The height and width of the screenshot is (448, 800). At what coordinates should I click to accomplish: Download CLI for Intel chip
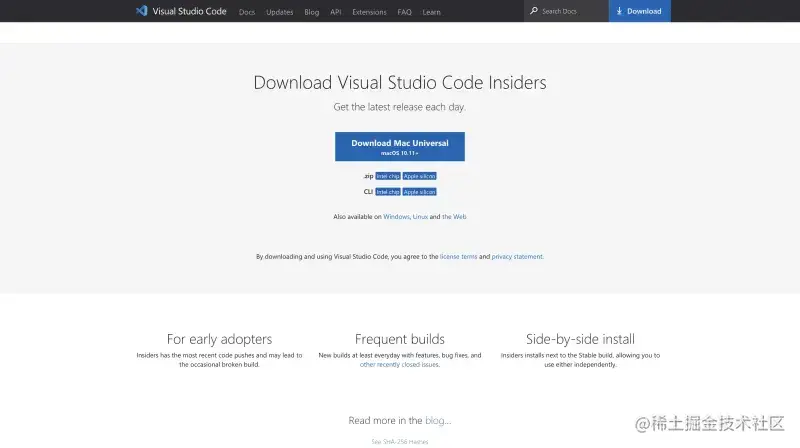[388, 192]
